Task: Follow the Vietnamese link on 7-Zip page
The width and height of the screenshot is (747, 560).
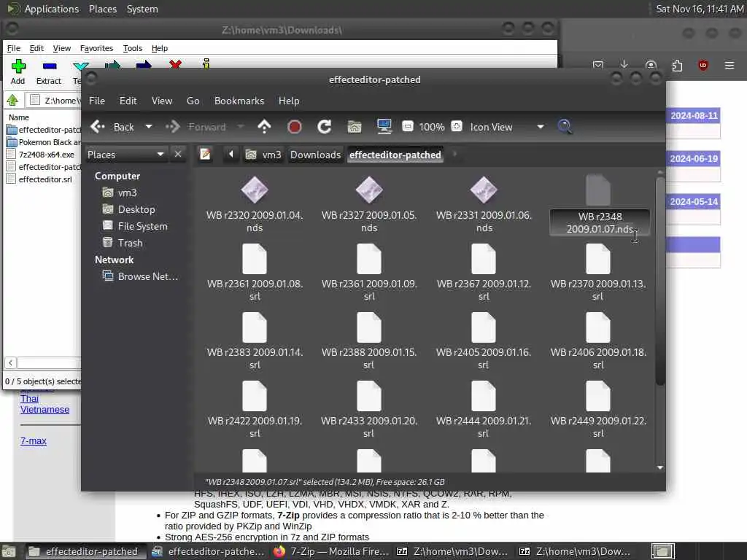Action: tap(44, 410)
